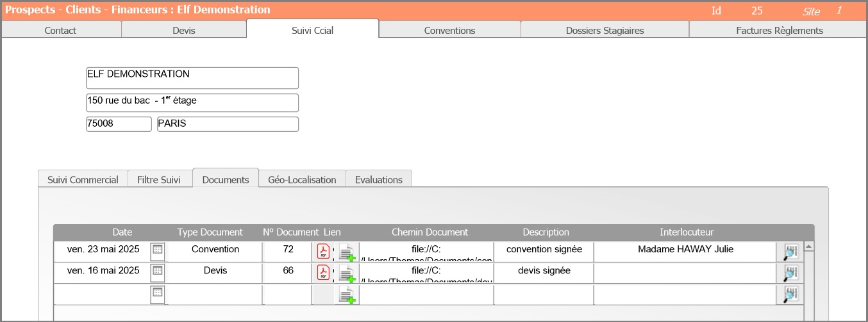The width and height of the screenshot is (868, 322).
Task: Click the scroll up arrow of documents list
Action: (x=808, y=246)
